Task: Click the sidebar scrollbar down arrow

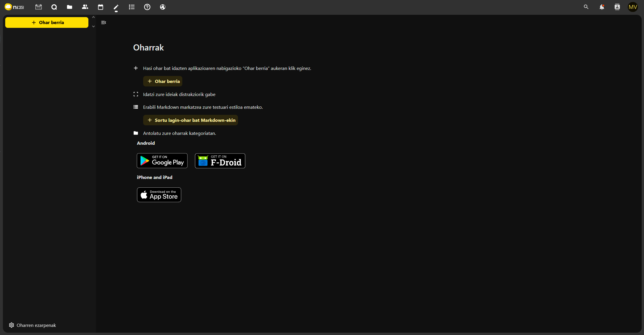Action: tap(93, 26)
